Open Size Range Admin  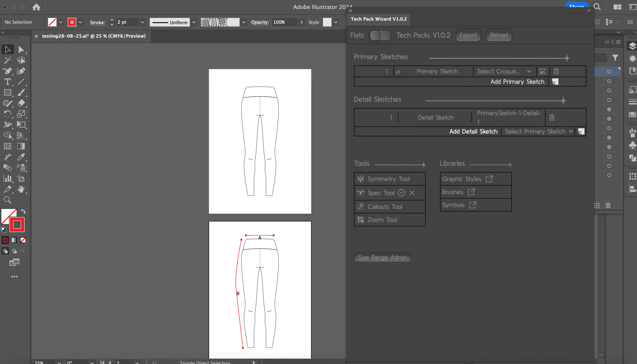[x=382, y=257]
